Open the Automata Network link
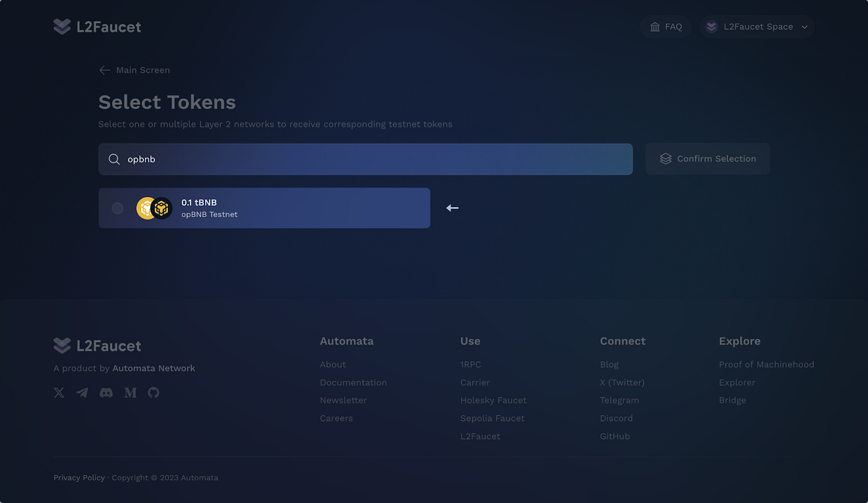 pyautogui.click(x=154, y=368)
